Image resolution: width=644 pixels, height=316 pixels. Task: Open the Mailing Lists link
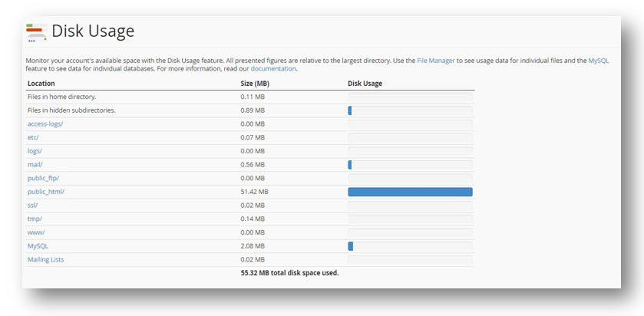(45, 259)
